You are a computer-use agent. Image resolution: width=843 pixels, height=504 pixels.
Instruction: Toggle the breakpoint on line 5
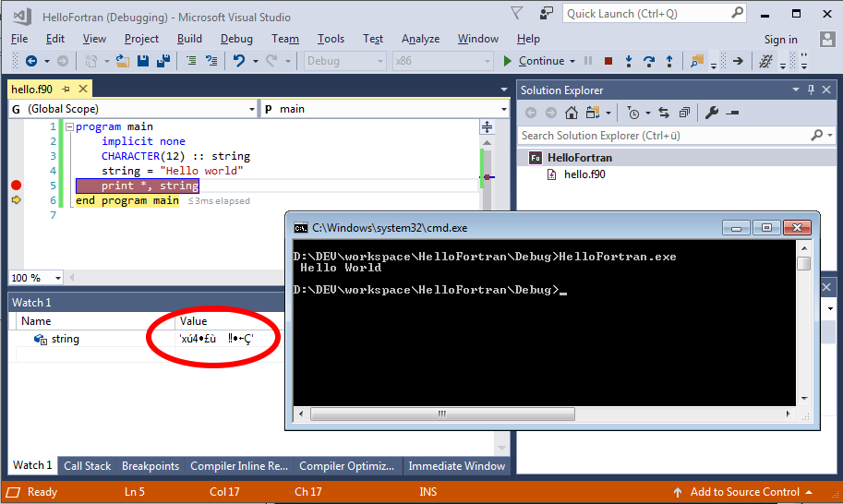pos(16,186)
